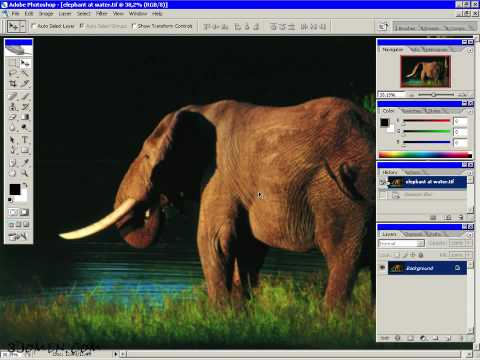This screenshot has width=480, height=360.
Task: Select the Eraser tool
Action: pos(13,117)
